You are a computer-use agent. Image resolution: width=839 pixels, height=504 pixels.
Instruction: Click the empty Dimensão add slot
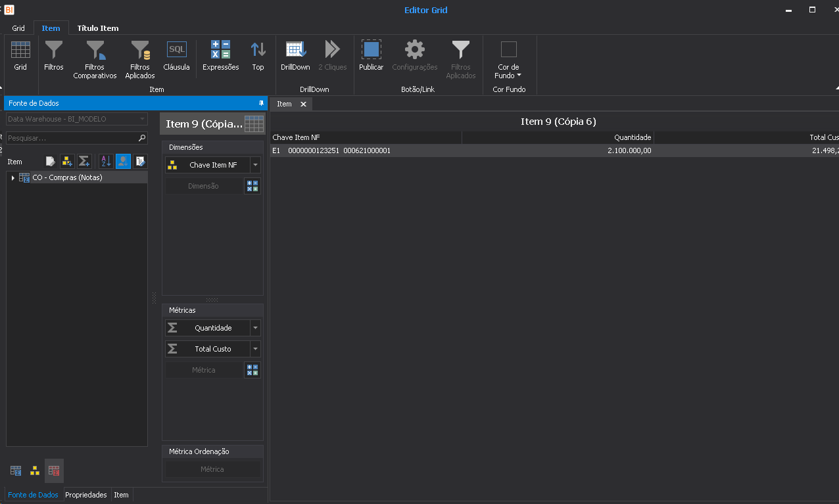coord(203,187)
